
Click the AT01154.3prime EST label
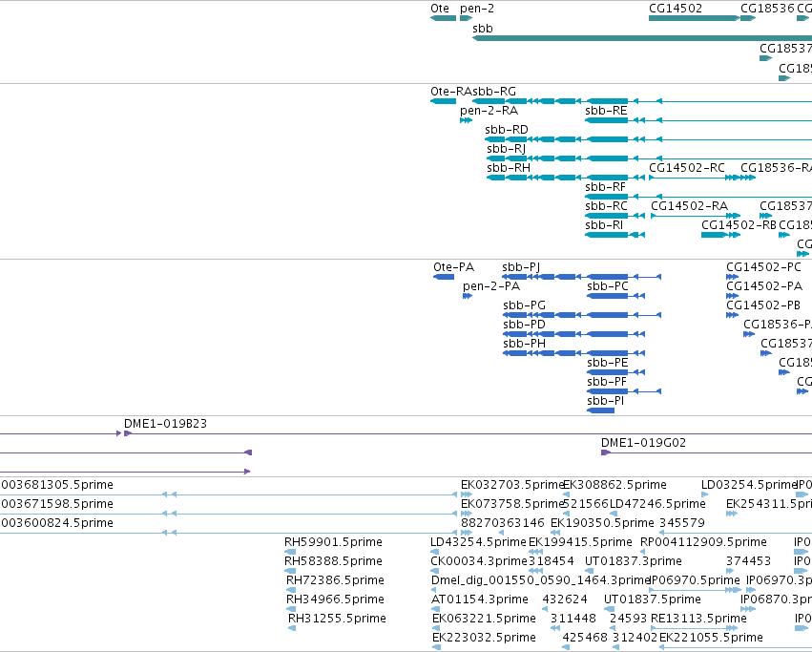click(480, 599)
